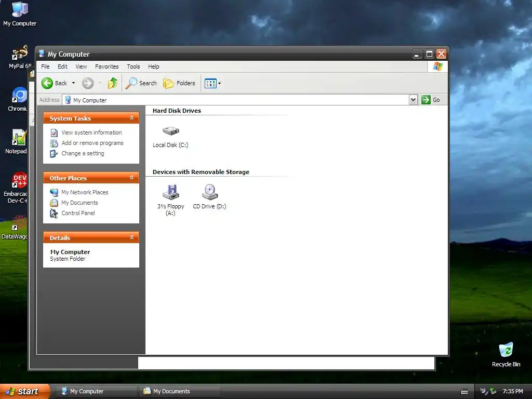
Task: Click the System Folder details text
Action: coord(68,259)
